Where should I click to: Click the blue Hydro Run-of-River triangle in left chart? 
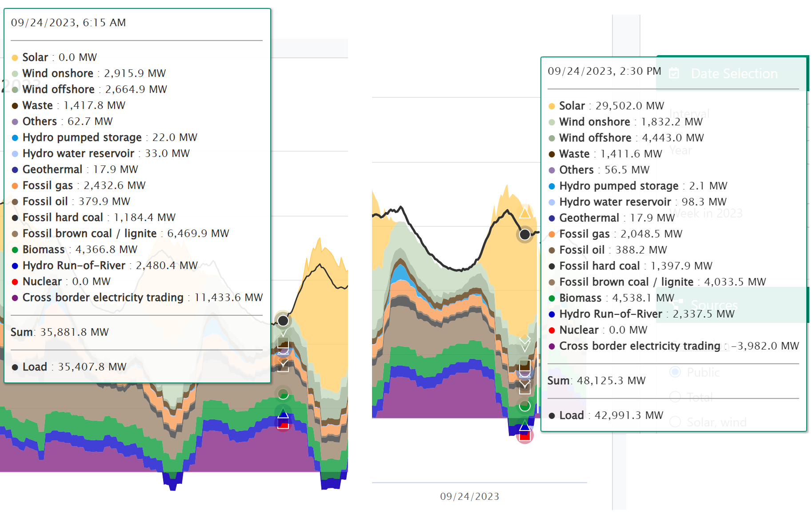point(283,414)
